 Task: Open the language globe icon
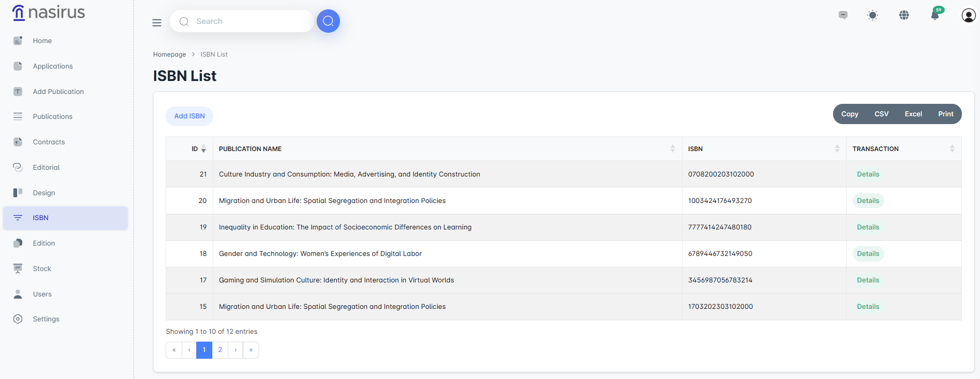tap(904, 15)
